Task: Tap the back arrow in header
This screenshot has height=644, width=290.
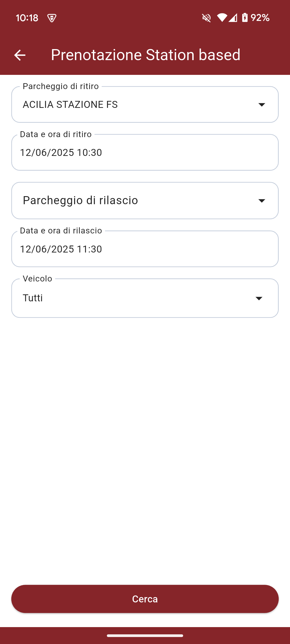Action: click(x=20, y=55)
